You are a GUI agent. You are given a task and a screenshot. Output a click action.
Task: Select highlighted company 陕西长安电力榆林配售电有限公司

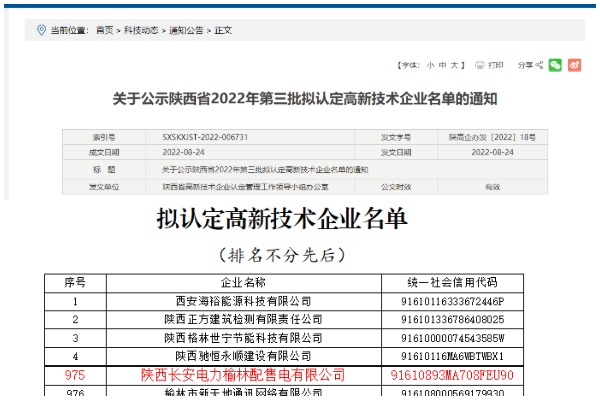[243, 375]
